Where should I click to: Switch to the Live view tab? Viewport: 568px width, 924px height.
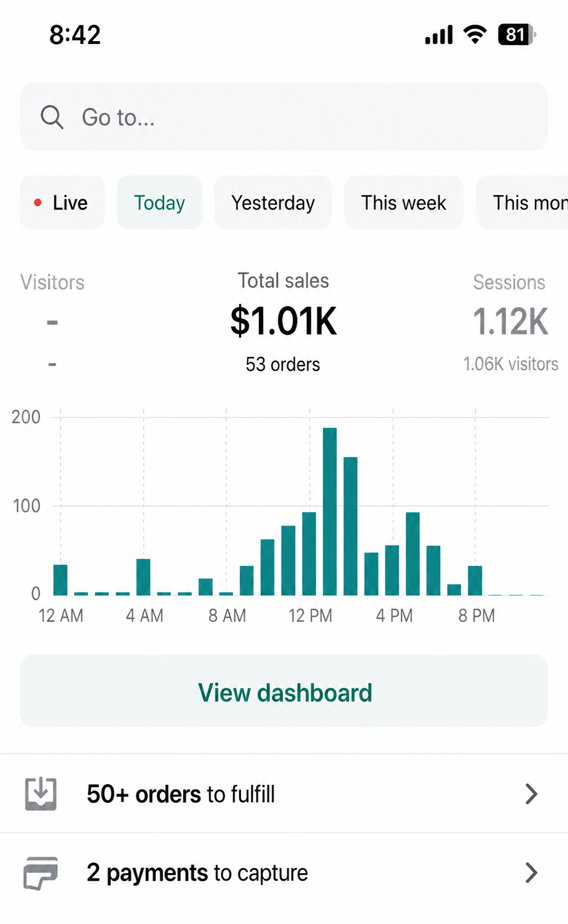[x=62, y=203]
